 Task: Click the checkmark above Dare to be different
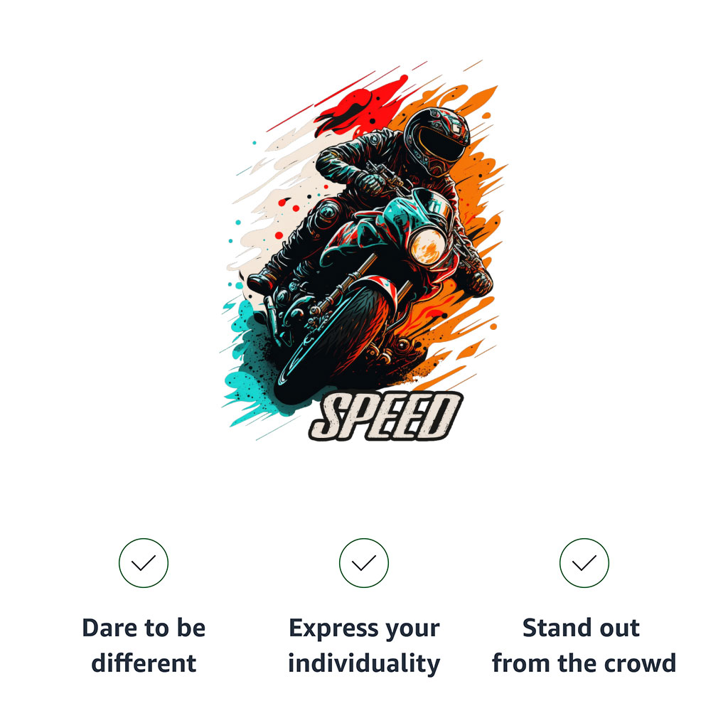click(144, 563)
